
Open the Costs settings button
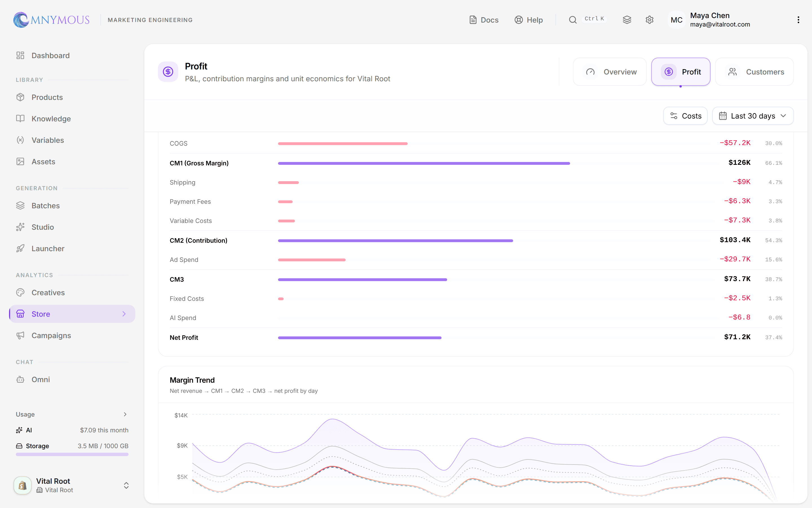click(685, 116)
